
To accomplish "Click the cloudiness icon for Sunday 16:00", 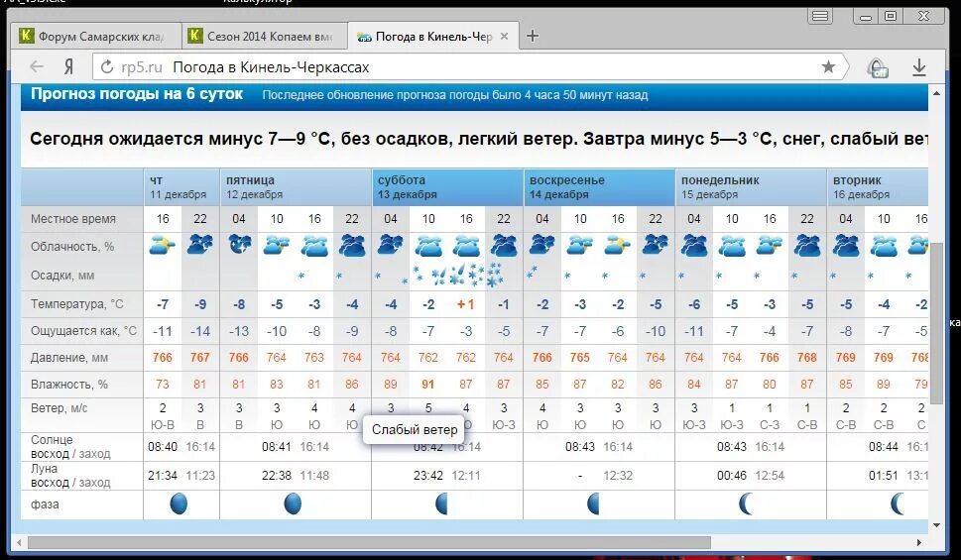I will (618, 247).
